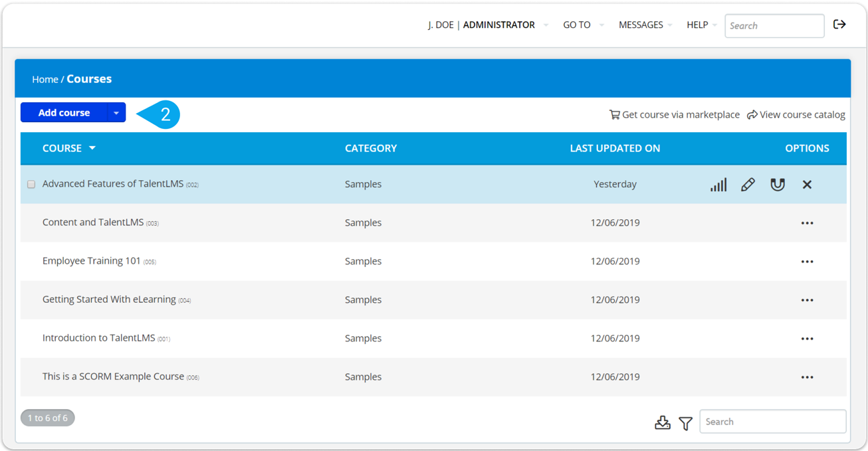
Task: Open Advanced Features of TalentLMS course
Action: tap(113, 184)
